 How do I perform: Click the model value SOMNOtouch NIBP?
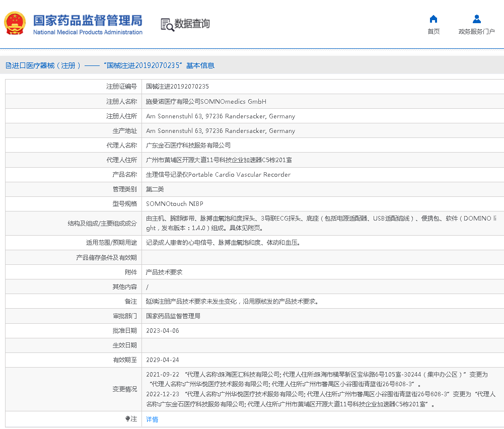coord(174,204)
